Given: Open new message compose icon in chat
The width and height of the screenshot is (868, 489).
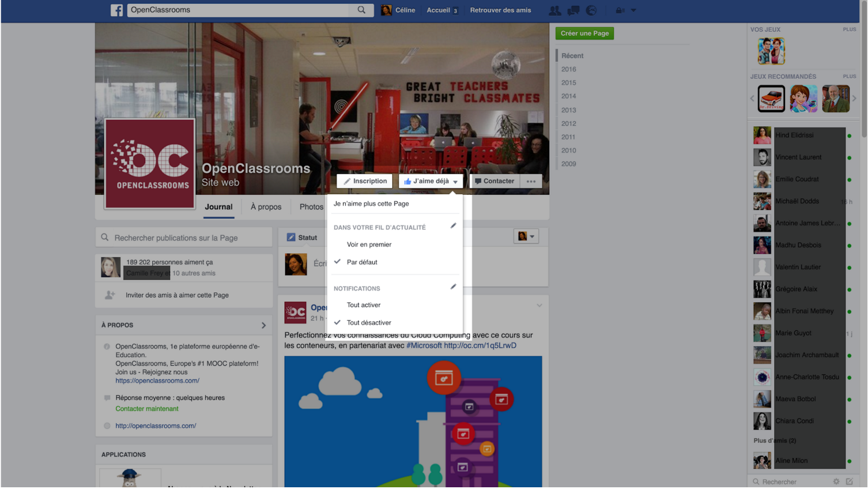Looking at the screenshot, I should tap(850, 482).
